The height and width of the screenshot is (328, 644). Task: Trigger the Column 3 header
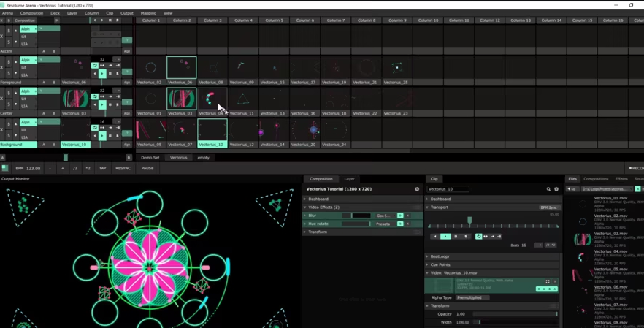(212, 20)
